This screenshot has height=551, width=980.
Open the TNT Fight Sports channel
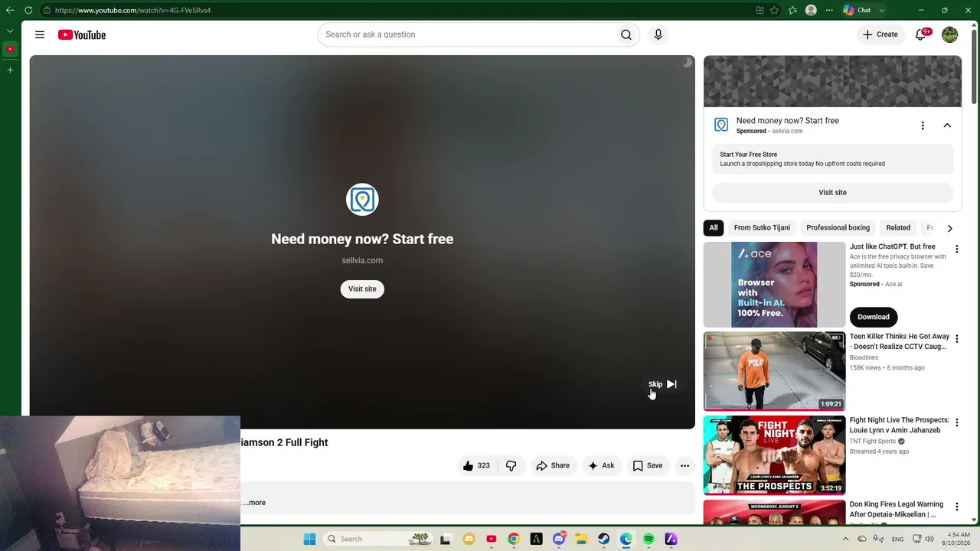pos(873,442)
